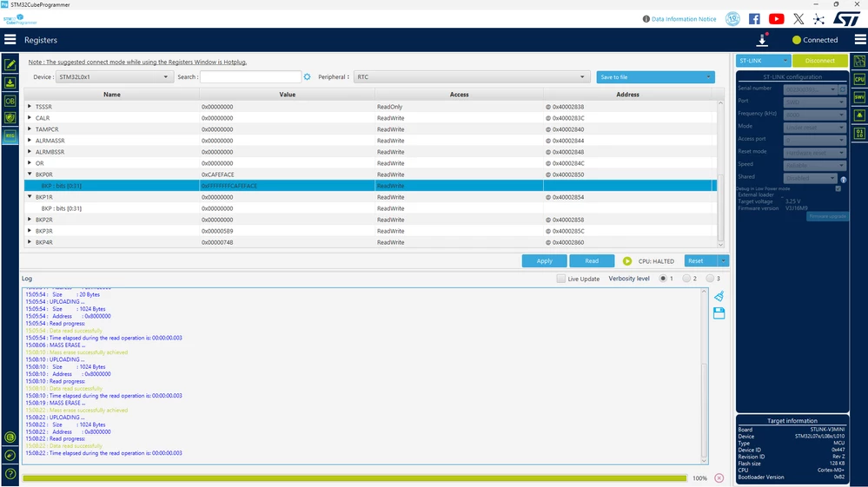The width and height of the screenshot is (868, 487).
Task: Expand the BKP3R register row
Action: tap(30, 231)
